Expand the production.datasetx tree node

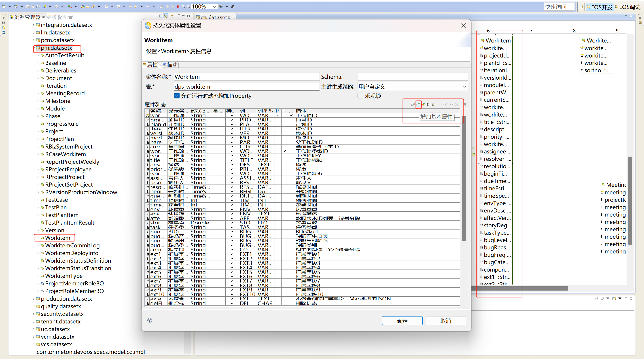click(x=34, y=299)
